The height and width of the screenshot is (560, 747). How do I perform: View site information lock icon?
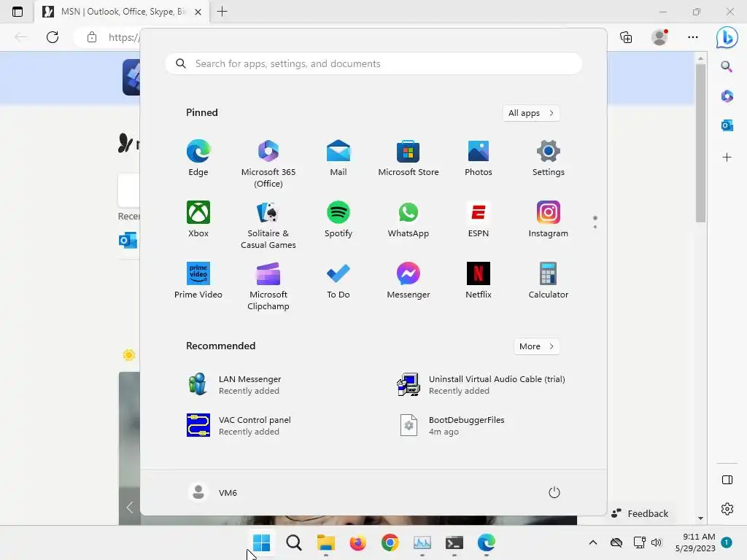tap(92, 37)
